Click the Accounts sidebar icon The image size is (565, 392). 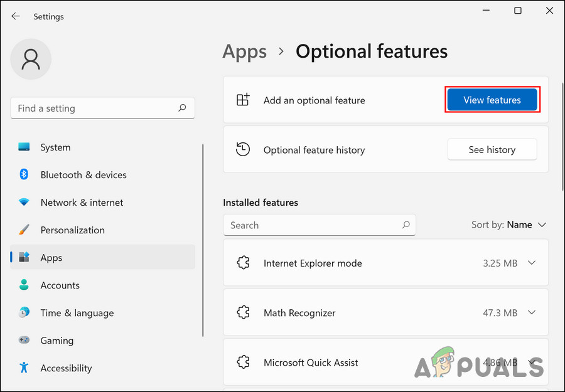coord(24,285)
